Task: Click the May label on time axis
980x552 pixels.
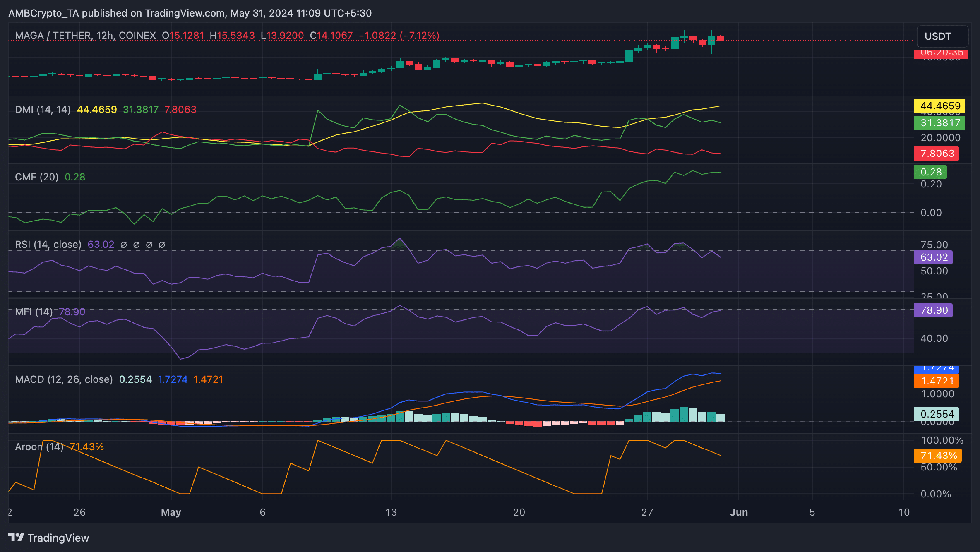Action: (171, 512)
